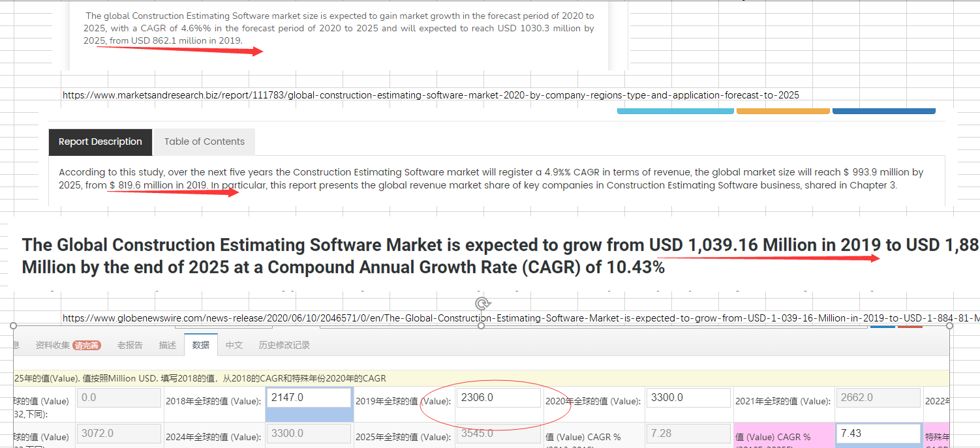This screenshot has height=448, width=980.
Task: Click the dark blue button above the report
Action: [x=883, y=111]
